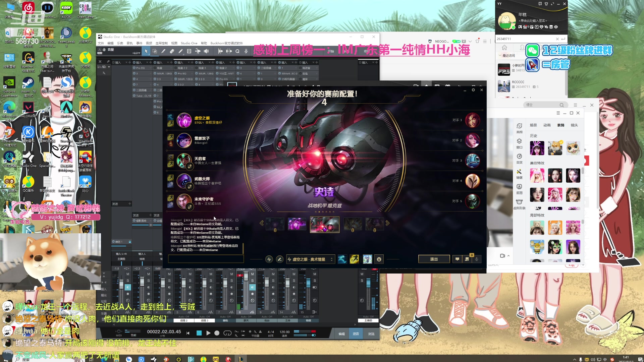The image size is (644, 362).
Task: Toggle the microphone icon in League client
Action: point(476,259)
